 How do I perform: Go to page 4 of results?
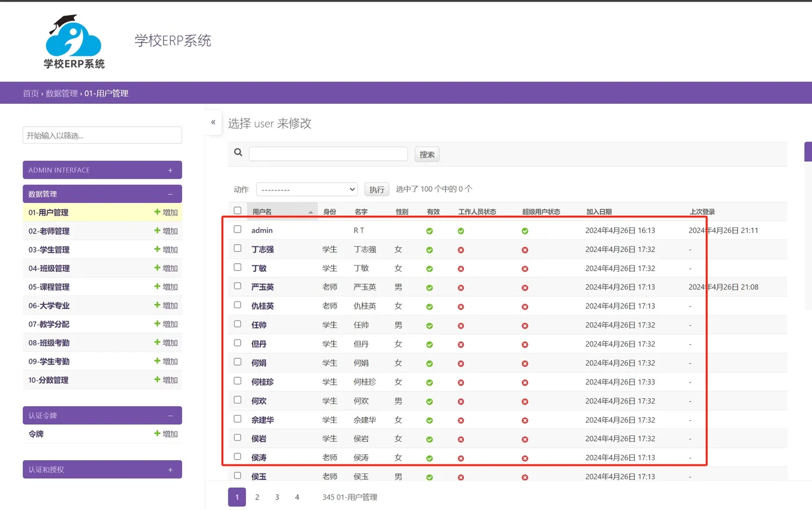coord(297,497)
